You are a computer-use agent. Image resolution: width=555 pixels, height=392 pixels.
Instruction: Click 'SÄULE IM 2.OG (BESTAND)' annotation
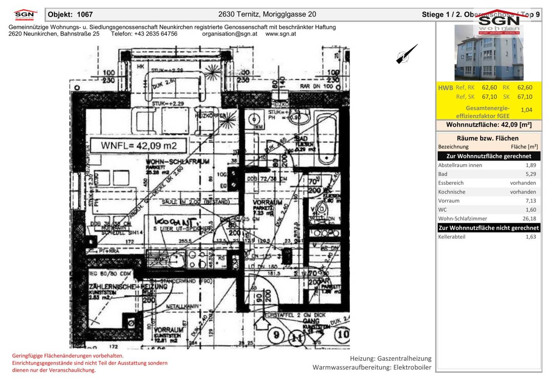pos(196,202)
